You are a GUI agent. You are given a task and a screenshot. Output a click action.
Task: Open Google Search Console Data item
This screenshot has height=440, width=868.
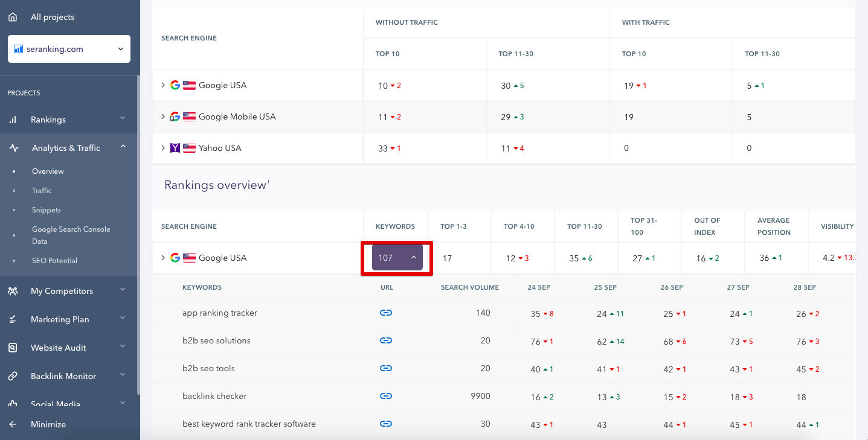(71, 235)
